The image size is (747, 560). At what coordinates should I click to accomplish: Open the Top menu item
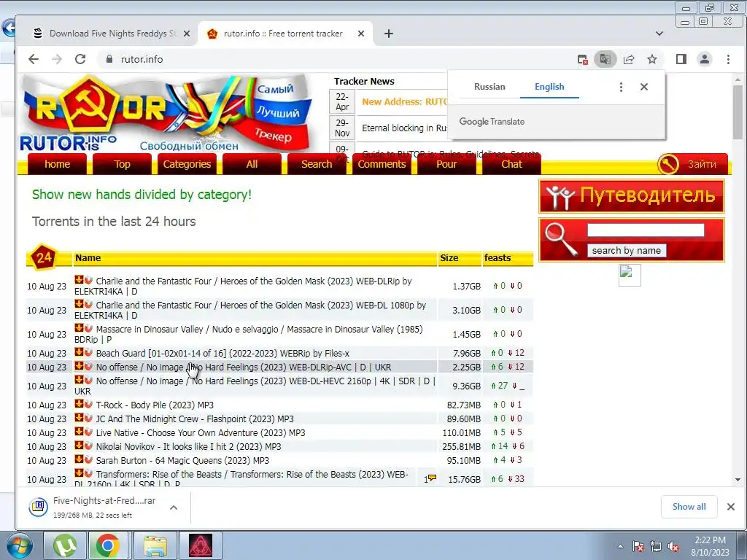tap(122, 164)
